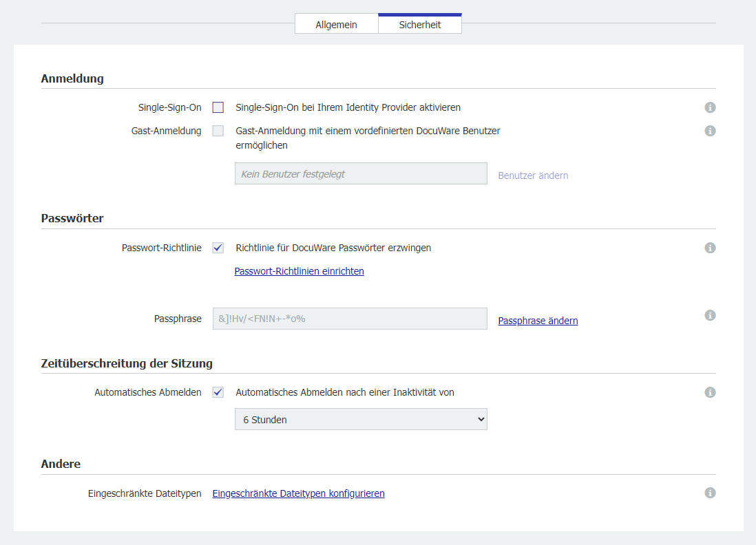Open the Passwort-Richtlinien einrichten link
Viewport: 756px width, 545px height.
299,271
